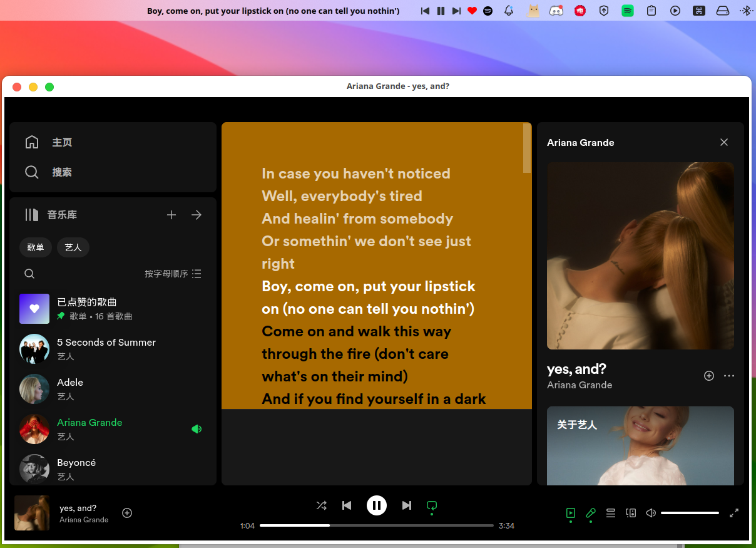The image size is (756, 548).
Task: Open Ariana Grande in the library list
Action: (113, 429)
